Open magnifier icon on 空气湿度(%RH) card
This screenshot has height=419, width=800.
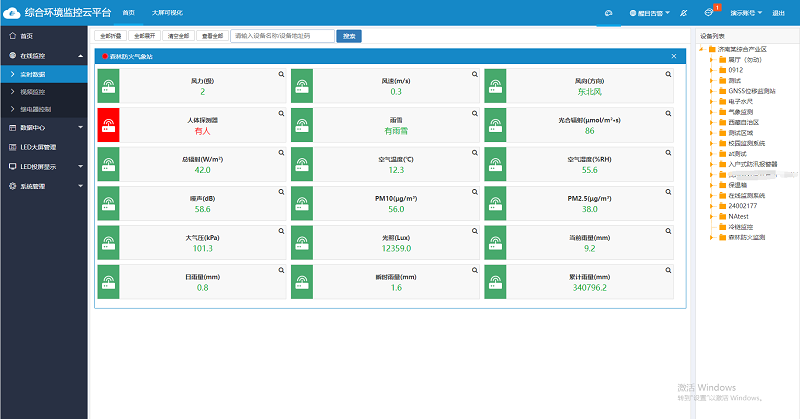668,153
